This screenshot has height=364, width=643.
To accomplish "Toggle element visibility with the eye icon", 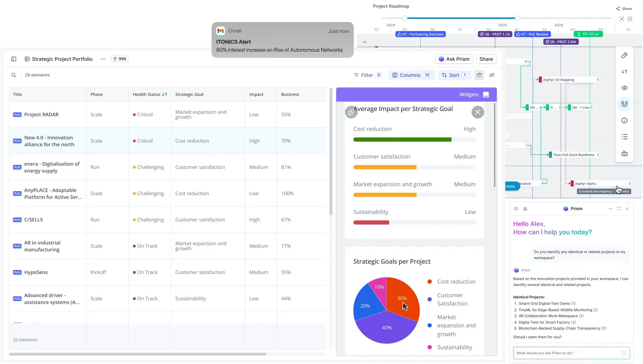I will click(624, 88).
